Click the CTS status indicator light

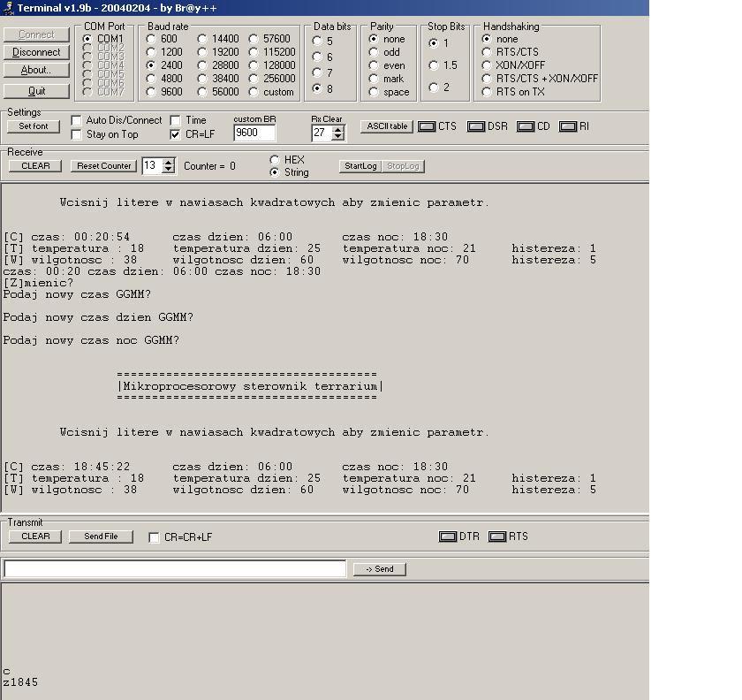(x=427, y=126)
